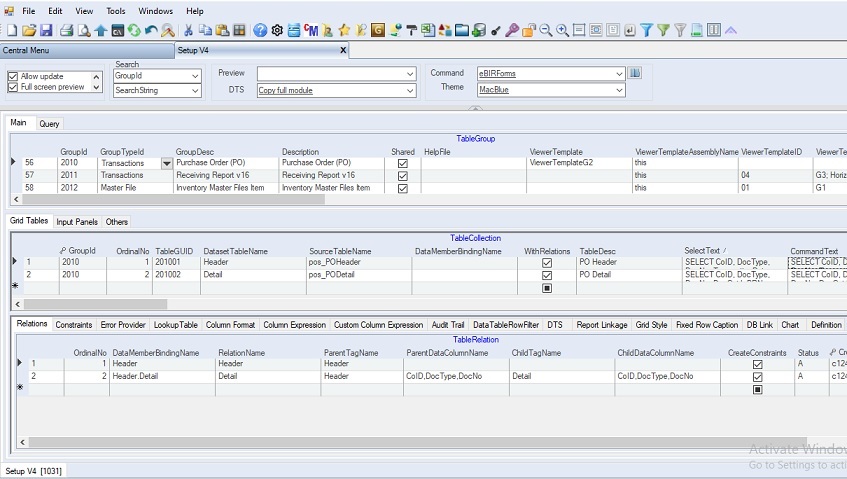Click the Description column header in TableGroup
847x479 pixels.
(x=300, y=152)
